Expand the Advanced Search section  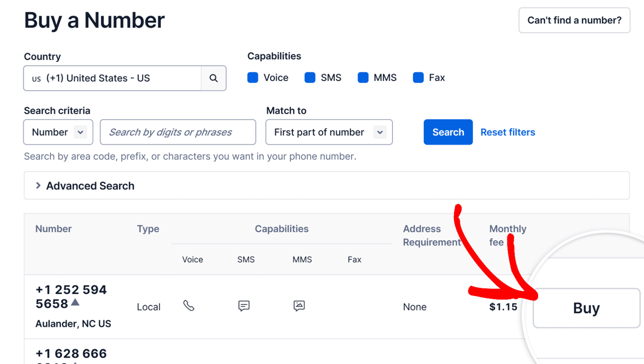click(x=90, y=185)
